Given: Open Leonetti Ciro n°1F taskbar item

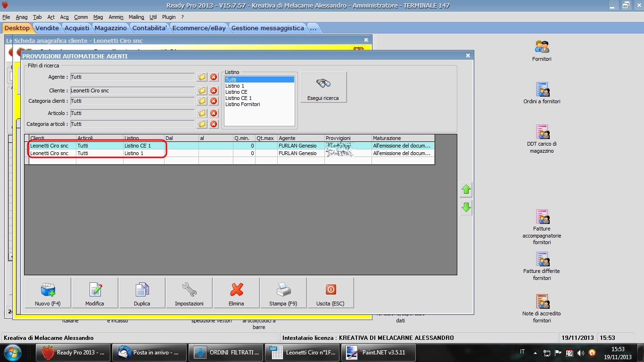Looking at the screenshot, I should pyautogui.click(x=302, y=353).
